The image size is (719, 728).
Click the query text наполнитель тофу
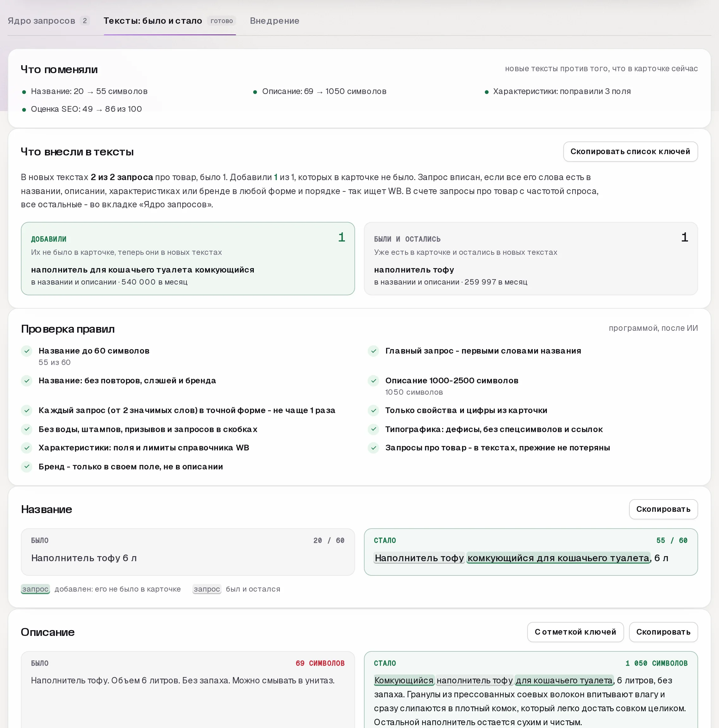[x=414, y=270]
